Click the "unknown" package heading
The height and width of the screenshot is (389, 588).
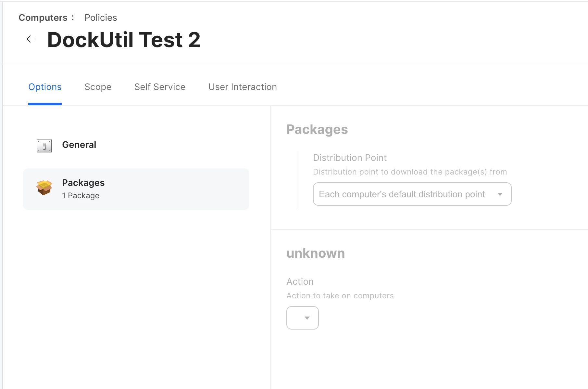coord(316,253)
